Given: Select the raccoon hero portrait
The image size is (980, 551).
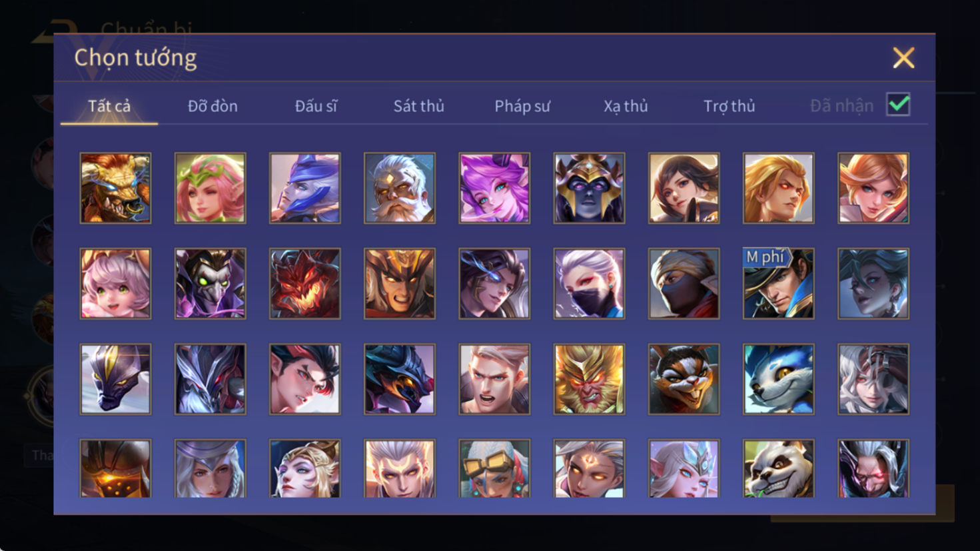Looking at the screenshot, I should pos(684,379).
